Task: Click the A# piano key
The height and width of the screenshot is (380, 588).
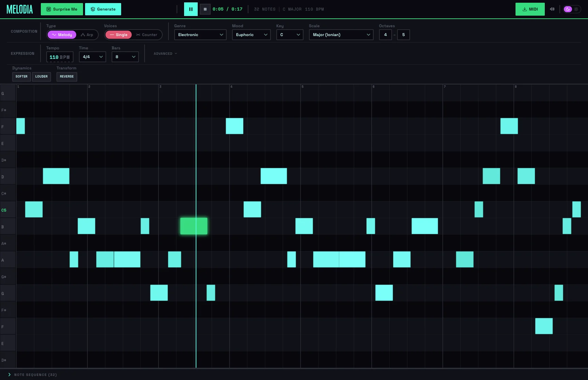Action: [x=7, y=244]
